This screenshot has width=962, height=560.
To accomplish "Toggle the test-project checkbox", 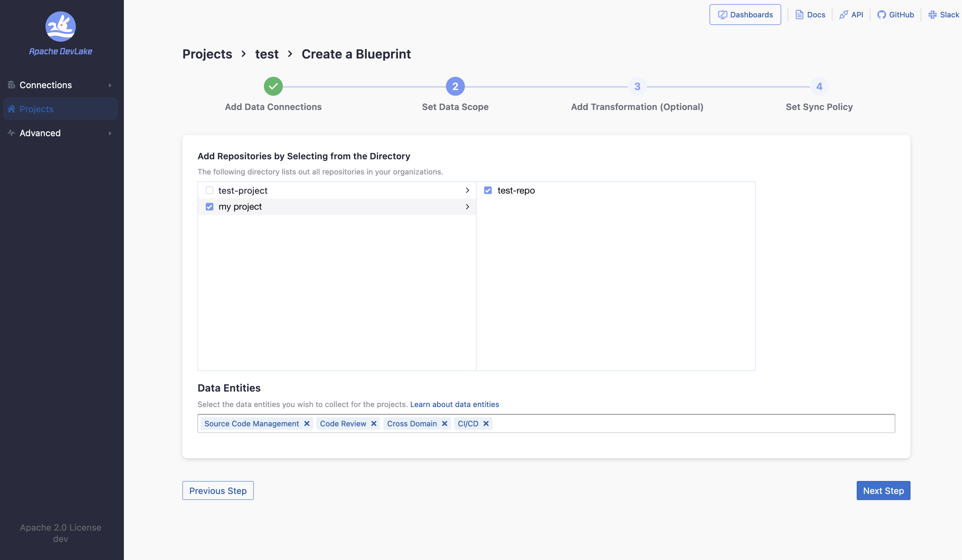I will [x=209, y=190].
